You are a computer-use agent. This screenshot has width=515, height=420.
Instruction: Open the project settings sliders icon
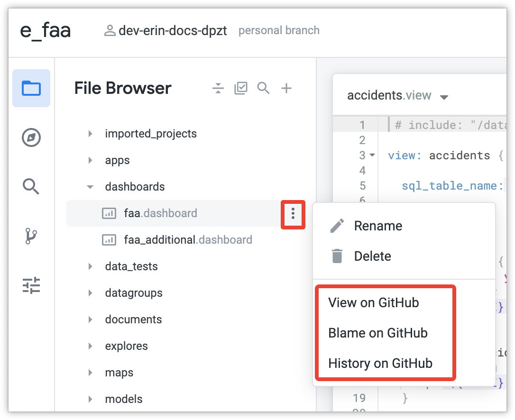(x=31, y=285)
